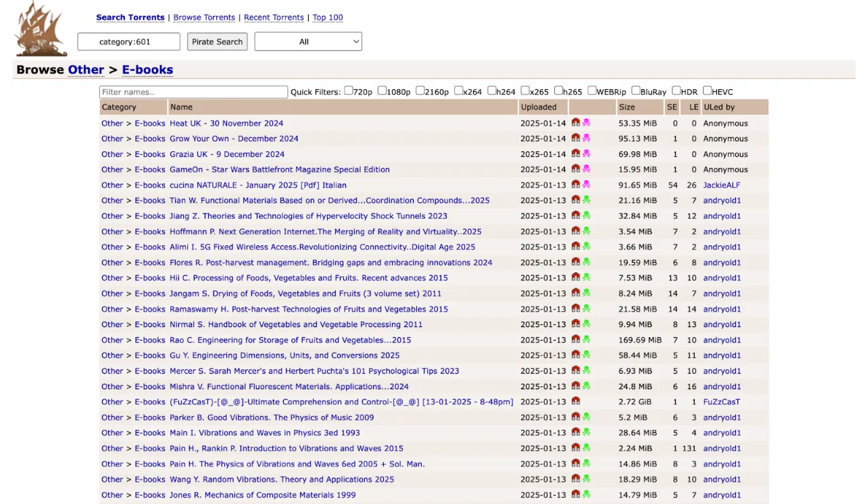Viewport: 865px width, 504px height.
Task: Click green skull icon in Alimi I. 5G row
Action: (x=586, y=247)
